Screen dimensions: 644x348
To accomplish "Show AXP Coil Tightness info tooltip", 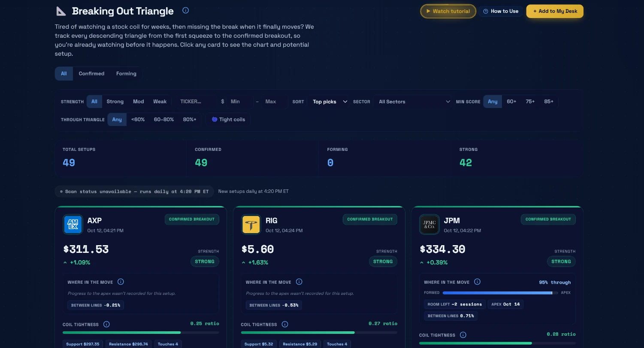I will coord(106,324).
